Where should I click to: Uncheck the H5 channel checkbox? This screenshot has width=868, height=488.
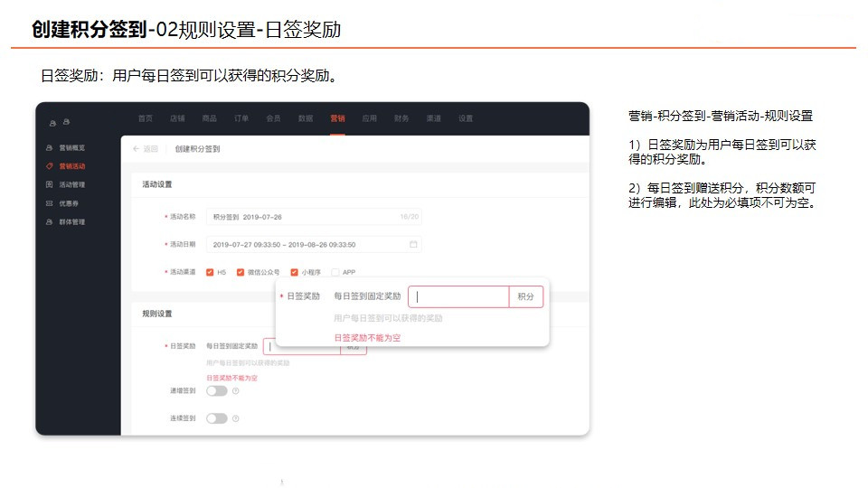click(x=210, y=272)
